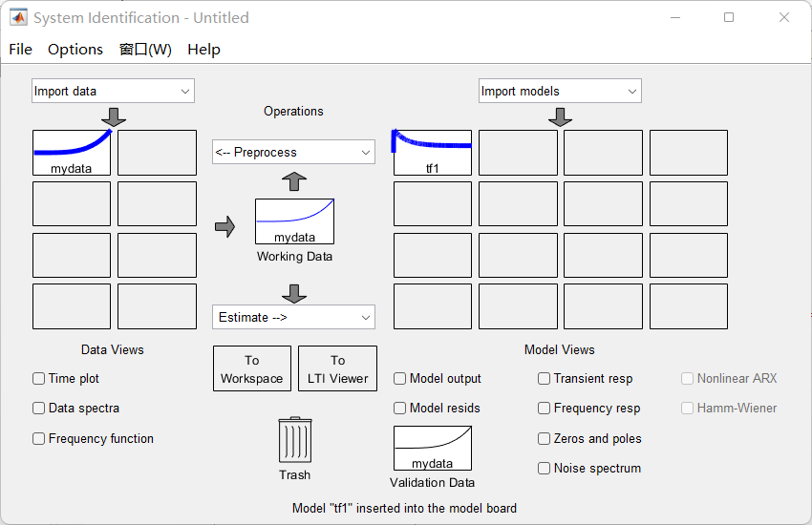812x525 pixels.
Task: Enable the Data spectra checkbox
Action: pyautogui.click(x=39, y=409)
